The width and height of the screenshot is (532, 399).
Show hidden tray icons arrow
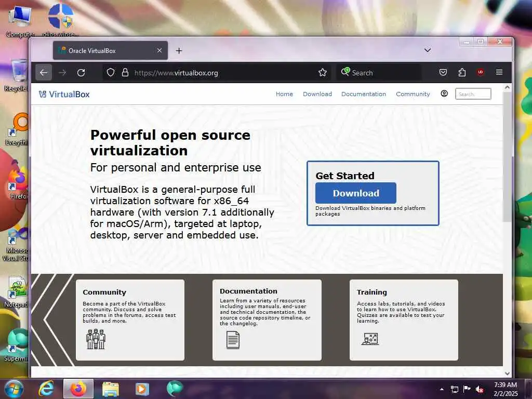coord(442,389)
